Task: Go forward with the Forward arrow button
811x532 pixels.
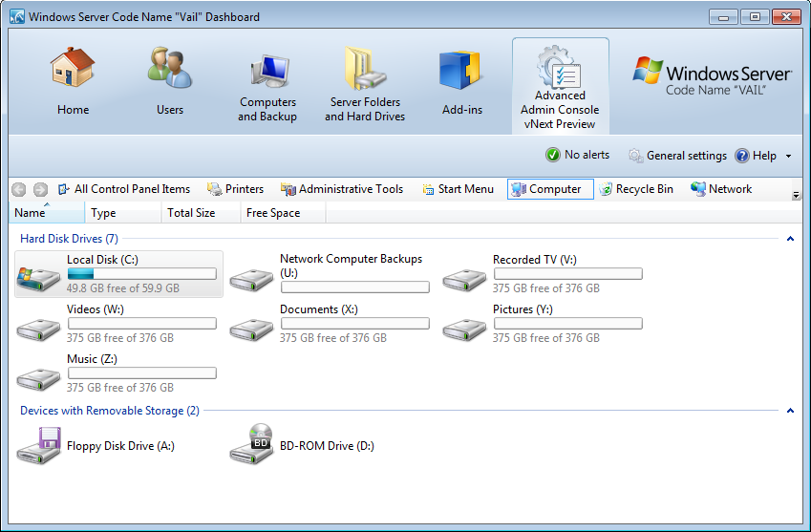Action: [40, 189]
